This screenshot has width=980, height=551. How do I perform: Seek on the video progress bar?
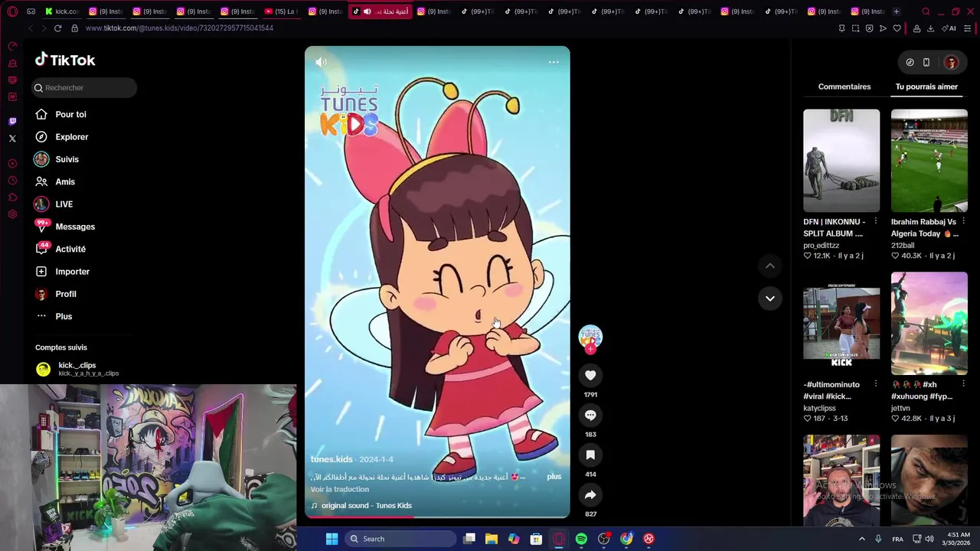click(x=437, y=517)
